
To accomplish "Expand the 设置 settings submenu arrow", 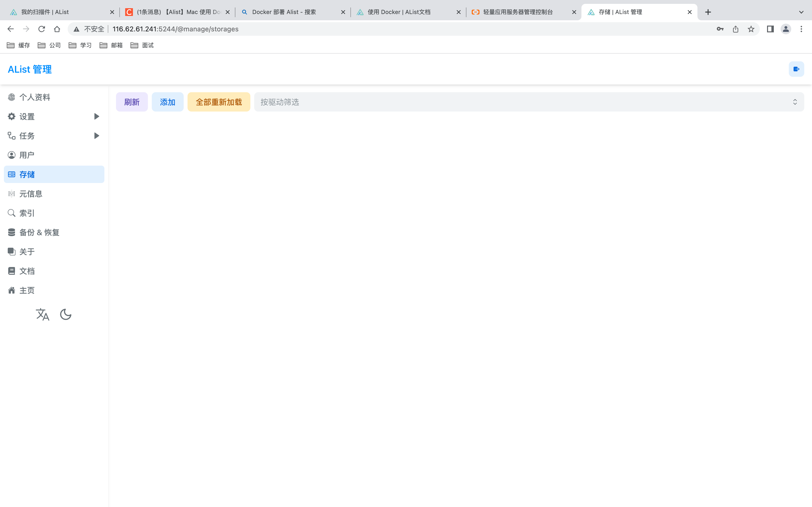I will tap(97, 116).
